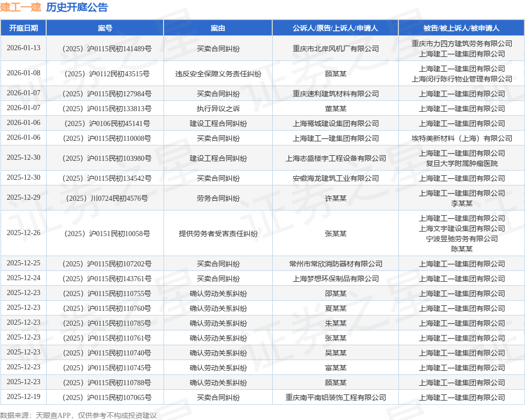Click plaintiff 吴某某
525x420 pixels.
335,353
